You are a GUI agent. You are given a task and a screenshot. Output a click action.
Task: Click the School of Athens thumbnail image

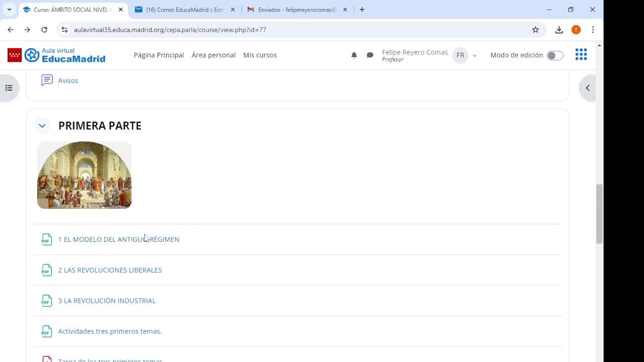click(x=85, y=175)
